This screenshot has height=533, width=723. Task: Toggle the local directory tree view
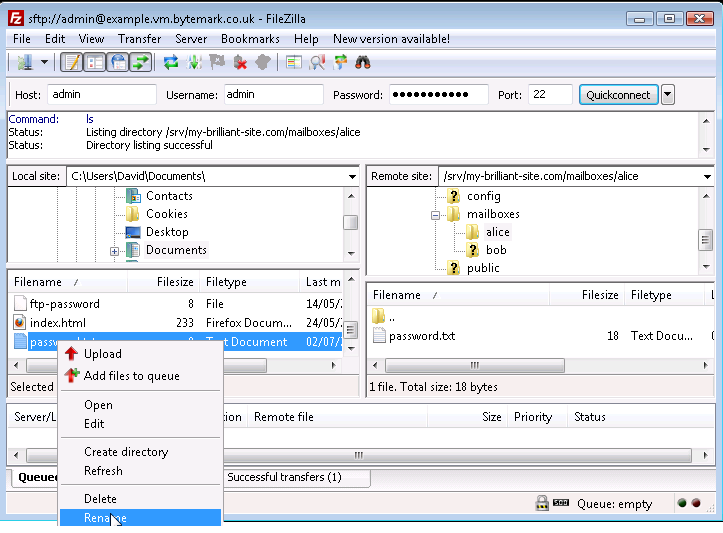95,62
